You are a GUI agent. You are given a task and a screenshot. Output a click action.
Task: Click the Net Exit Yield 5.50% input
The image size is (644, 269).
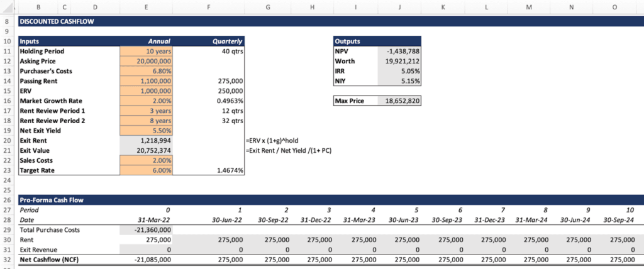pyautogui.click(x=146, y=131)
